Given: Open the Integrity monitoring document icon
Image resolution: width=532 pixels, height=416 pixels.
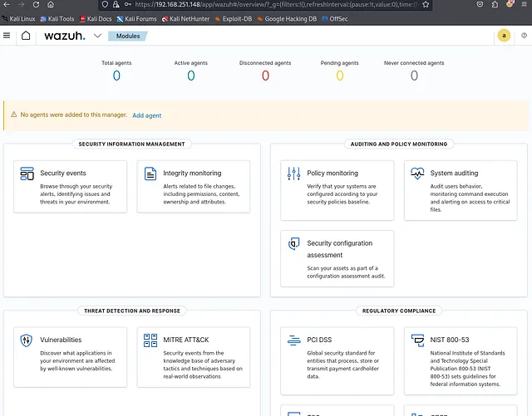Looking at the screenshot, I should click(150, 174).
